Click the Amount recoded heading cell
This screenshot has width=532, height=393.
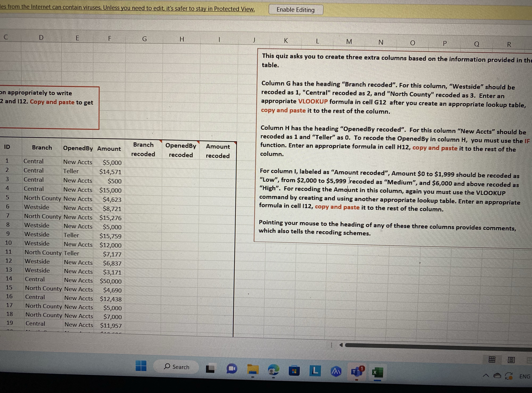pyautogui.click(x=218, y=151)
